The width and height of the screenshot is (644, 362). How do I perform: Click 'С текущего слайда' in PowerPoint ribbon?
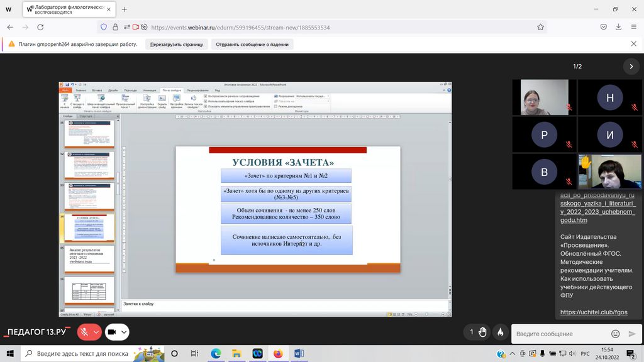tap(77, 101)
